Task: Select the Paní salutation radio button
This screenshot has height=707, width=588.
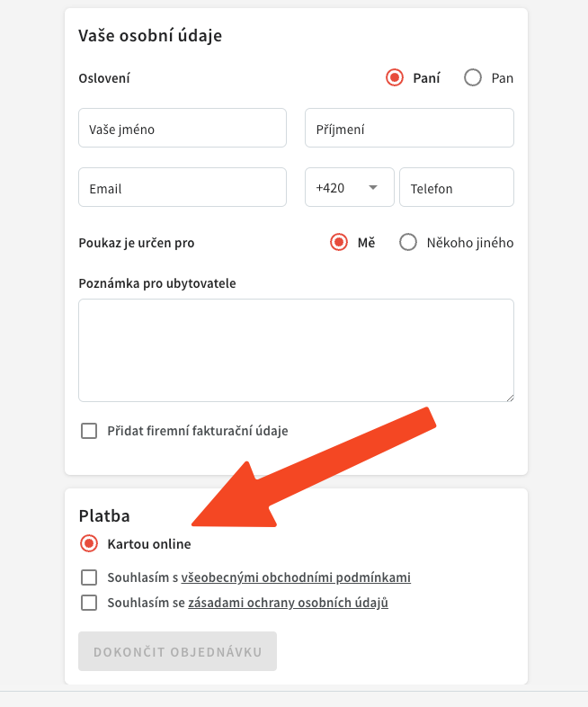Action: (x=395, y=77)
